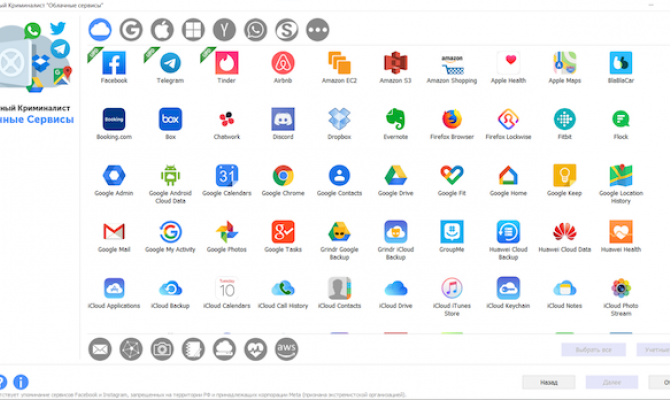Select Firefox Browser service
The width and height of the screenshot is (670, 400).
(452, 119)
